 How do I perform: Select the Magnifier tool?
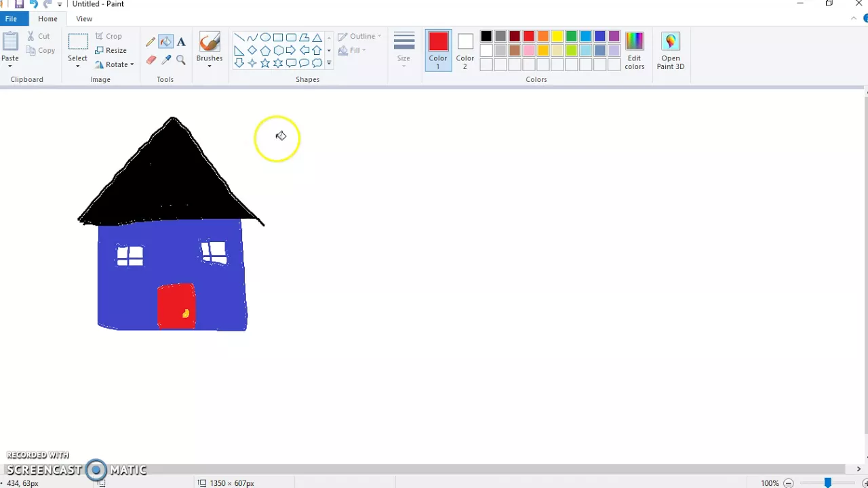181,60
